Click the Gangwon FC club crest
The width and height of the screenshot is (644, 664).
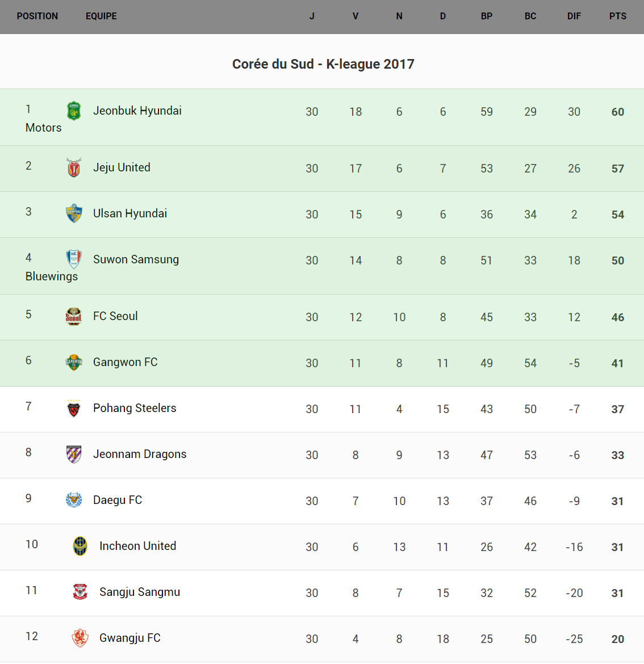[x=74, y=362]
